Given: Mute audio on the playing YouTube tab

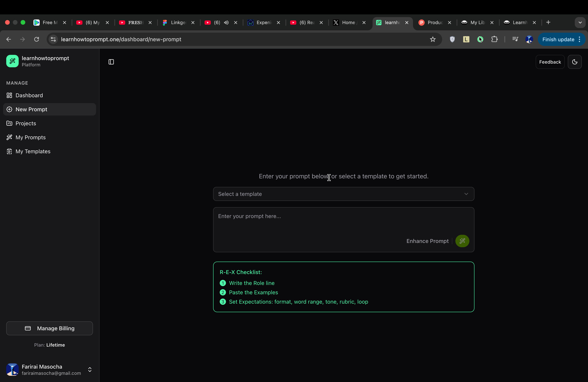Looking at the screenshot, I should click(226, 23).
